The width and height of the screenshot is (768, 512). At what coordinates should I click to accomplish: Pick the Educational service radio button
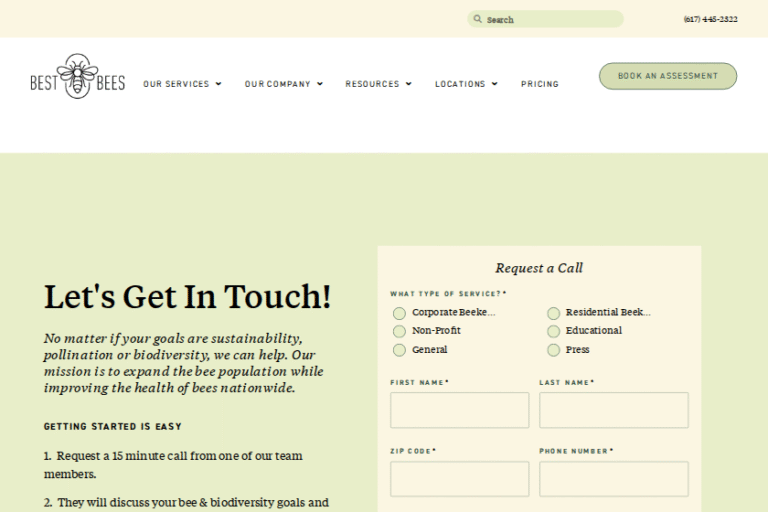pos(553,331)
